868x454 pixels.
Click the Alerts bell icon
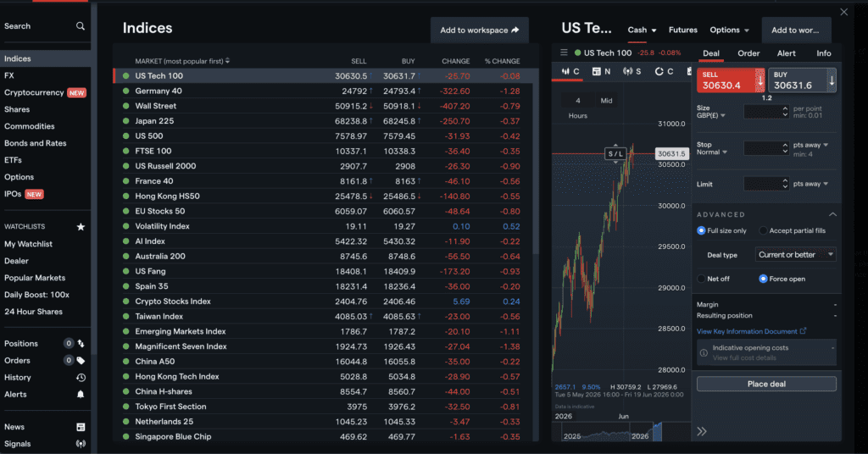coord(81,394)
